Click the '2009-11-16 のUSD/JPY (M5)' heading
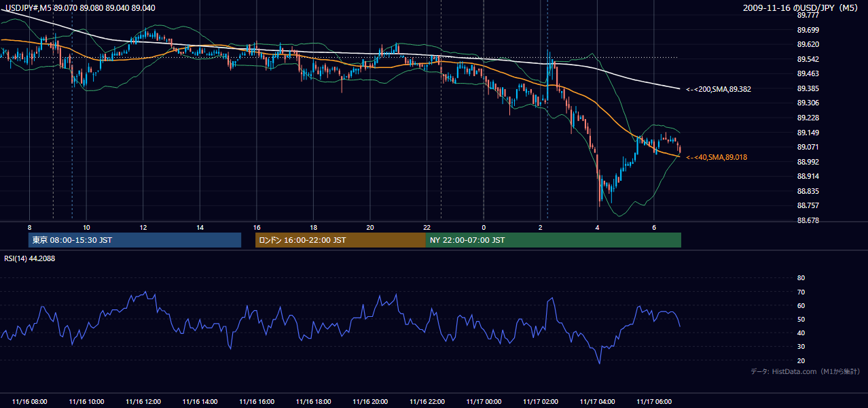Image resolution: width=868 pixels, height=408 pixels. point(801,7)
